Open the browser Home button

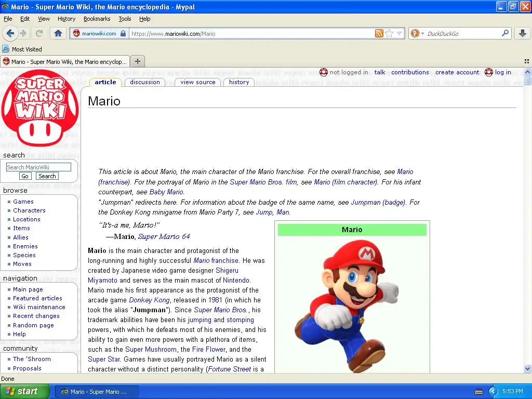tap(58, 33)
